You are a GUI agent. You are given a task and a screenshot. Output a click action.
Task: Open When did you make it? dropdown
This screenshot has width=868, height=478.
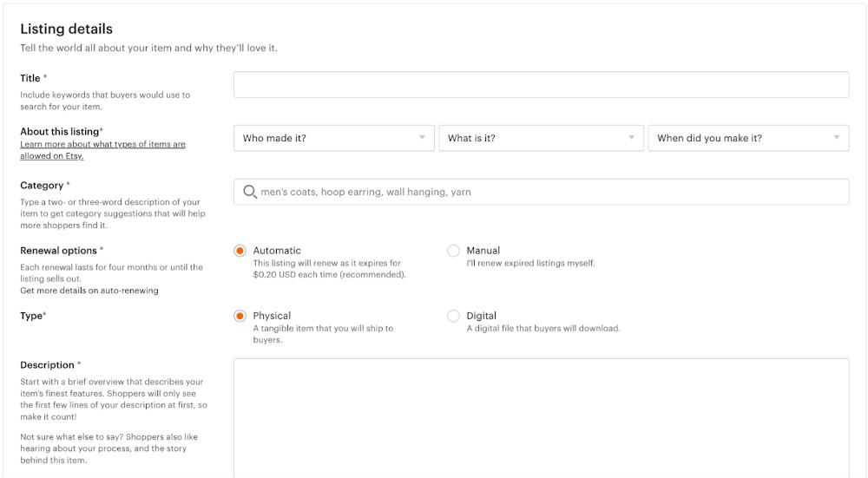point(747,138)
